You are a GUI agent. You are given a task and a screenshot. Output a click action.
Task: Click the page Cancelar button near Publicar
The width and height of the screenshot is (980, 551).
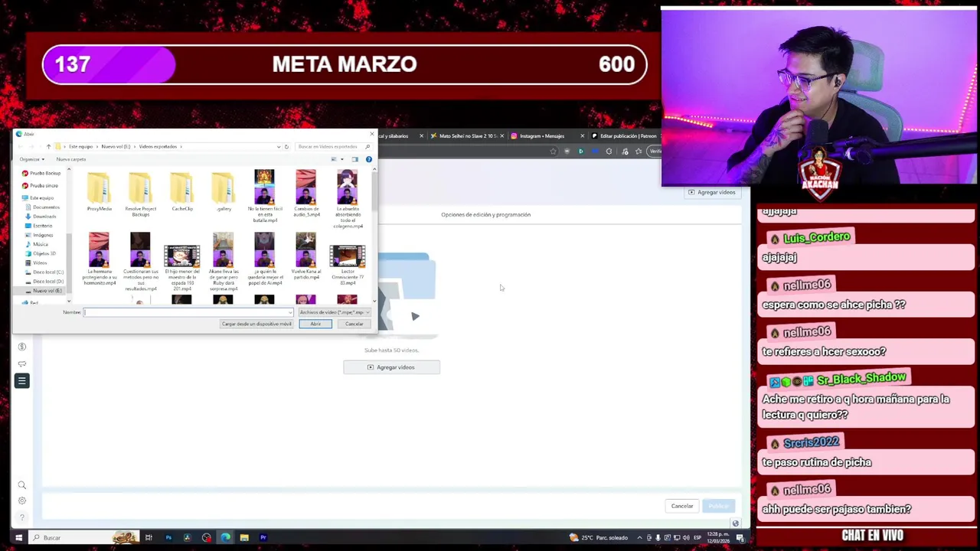click(682, 506)
